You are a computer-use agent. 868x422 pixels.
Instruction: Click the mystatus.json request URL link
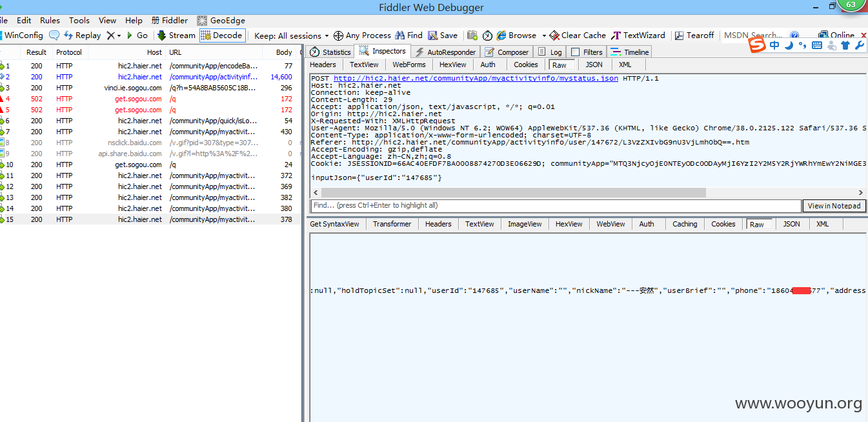tap(476, 78)
